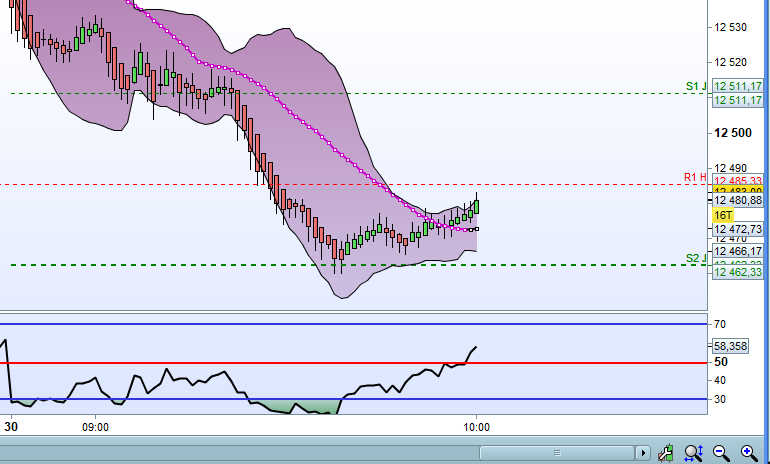
Task: Click the RSI 50 level axis label
Action: pyautogui.click(x=721, y=362)
